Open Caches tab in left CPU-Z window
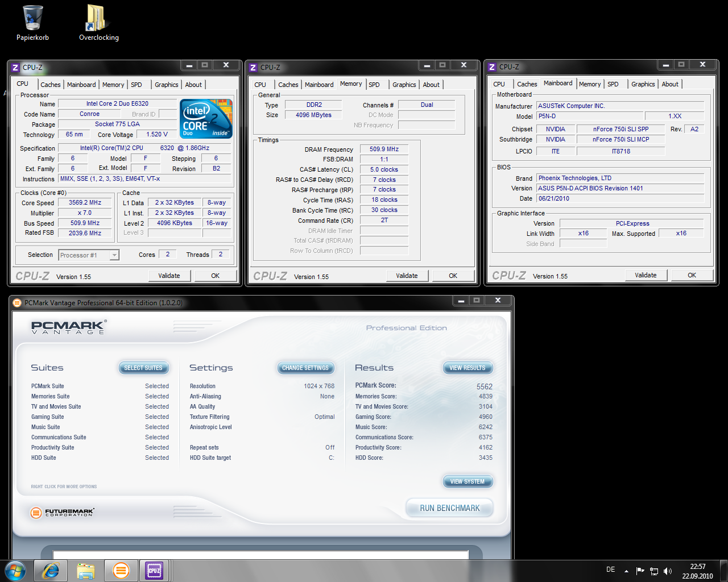The image size is (728, 582). click(50, 85)
